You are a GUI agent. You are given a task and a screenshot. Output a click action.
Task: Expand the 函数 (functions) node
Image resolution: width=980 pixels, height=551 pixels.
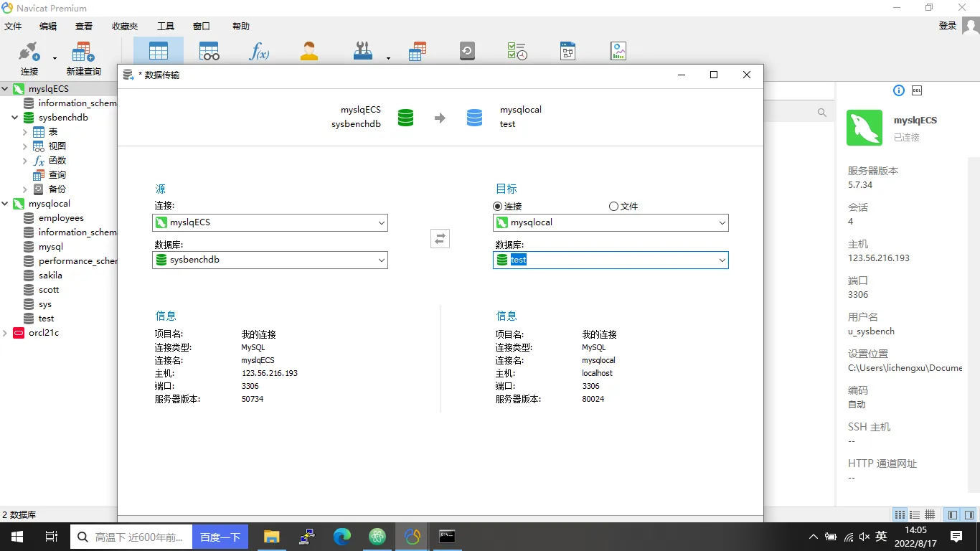25,161
